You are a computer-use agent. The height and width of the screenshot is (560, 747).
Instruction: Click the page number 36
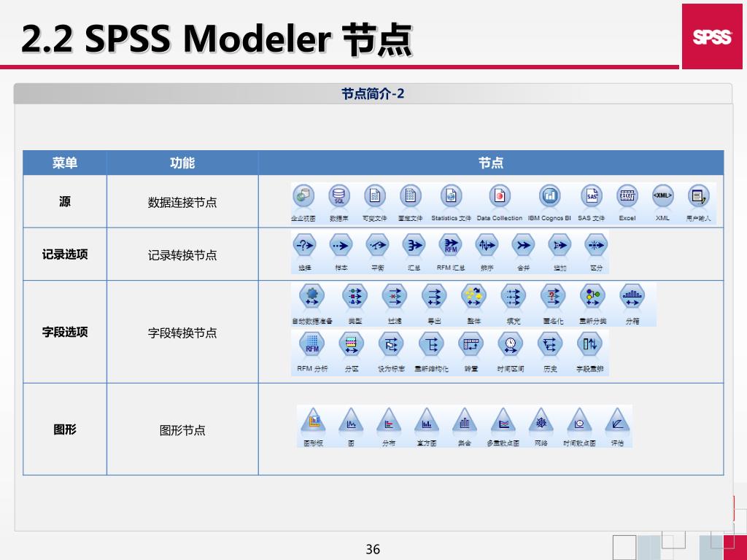tap(373, 549)
